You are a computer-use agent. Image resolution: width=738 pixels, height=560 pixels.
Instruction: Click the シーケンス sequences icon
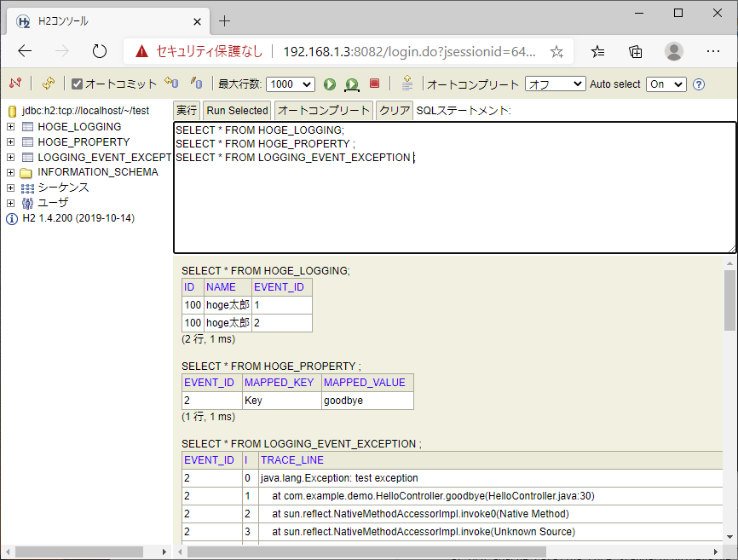27,188
